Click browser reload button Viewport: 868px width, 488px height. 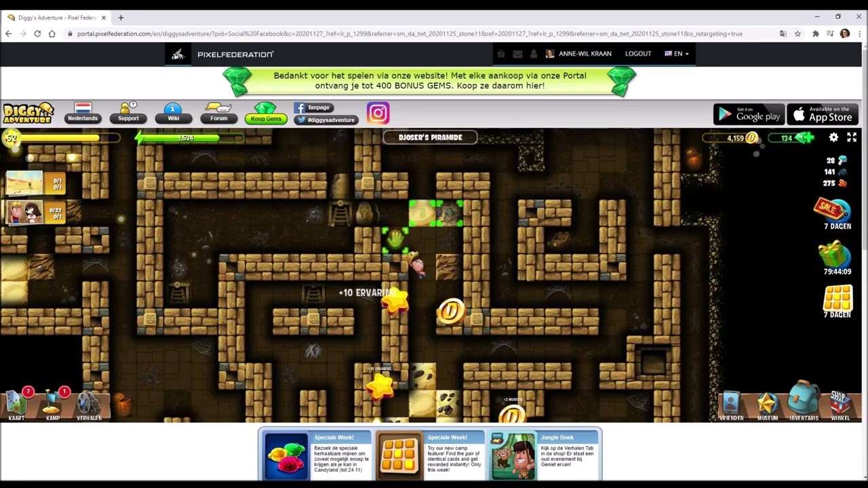37,33
